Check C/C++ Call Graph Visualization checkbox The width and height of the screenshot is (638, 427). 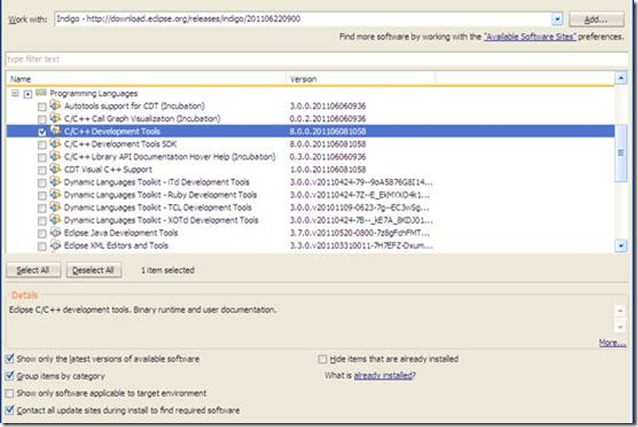pos(42,119)
